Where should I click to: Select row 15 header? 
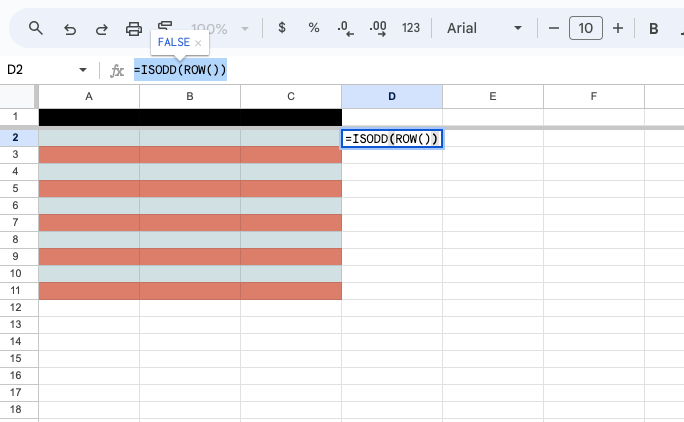click(x=17, y=359)
